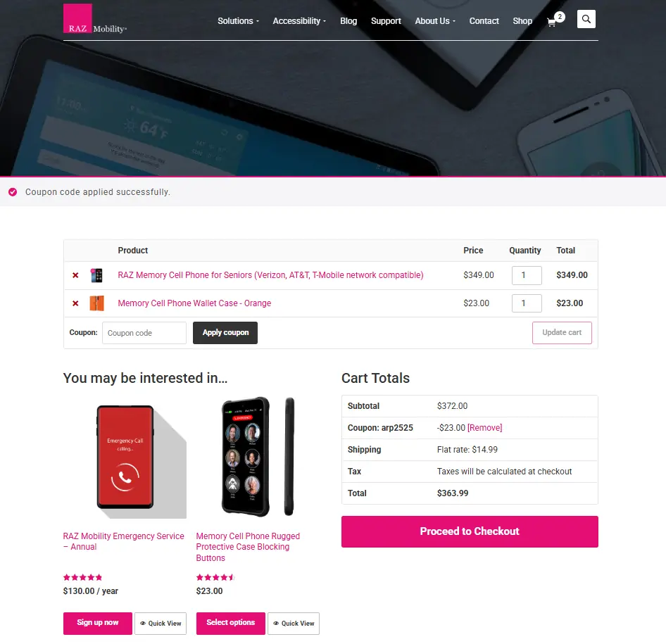
Task: Expand the Accessibility menu
Action: [299, 21]
